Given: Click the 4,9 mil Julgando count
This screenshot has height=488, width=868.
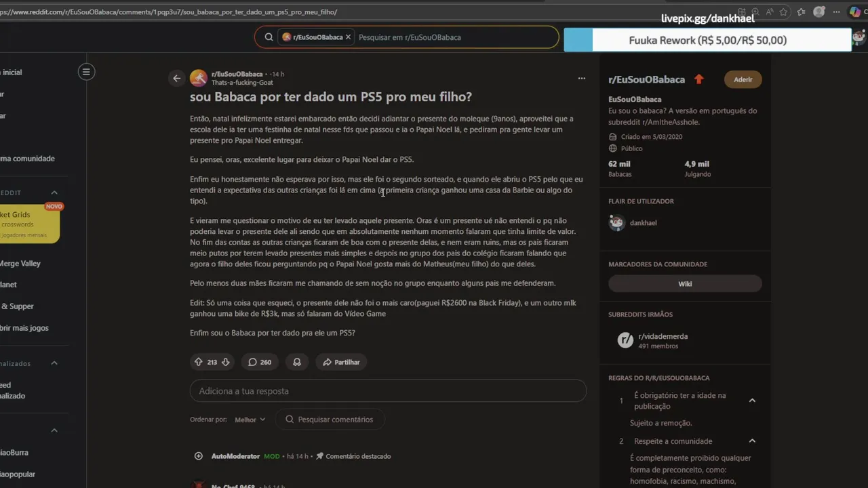Looking at the screenshot, I should (698, 169).
